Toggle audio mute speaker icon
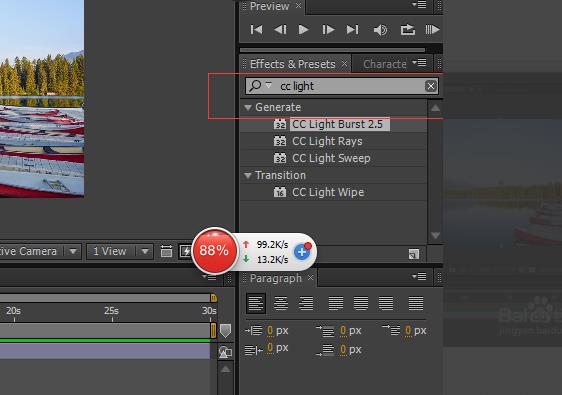 pyautogui.click(x=380, y=30)
